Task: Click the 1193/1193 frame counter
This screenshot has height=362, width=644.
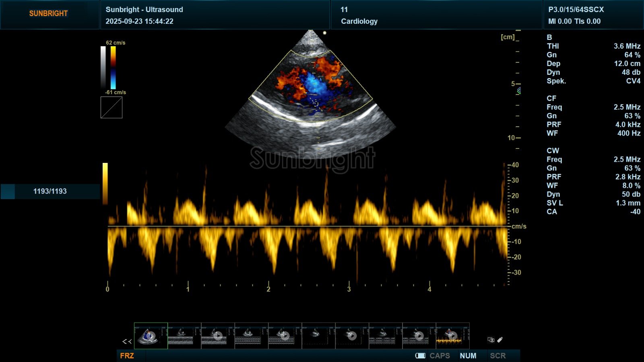Action: click(50, 191)
